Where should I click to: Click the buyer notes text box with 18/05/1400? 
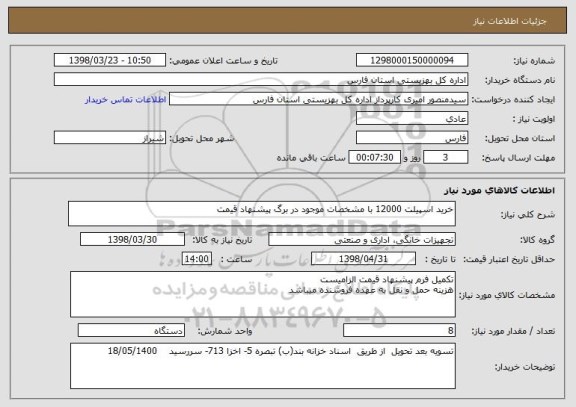pos(263,366)
